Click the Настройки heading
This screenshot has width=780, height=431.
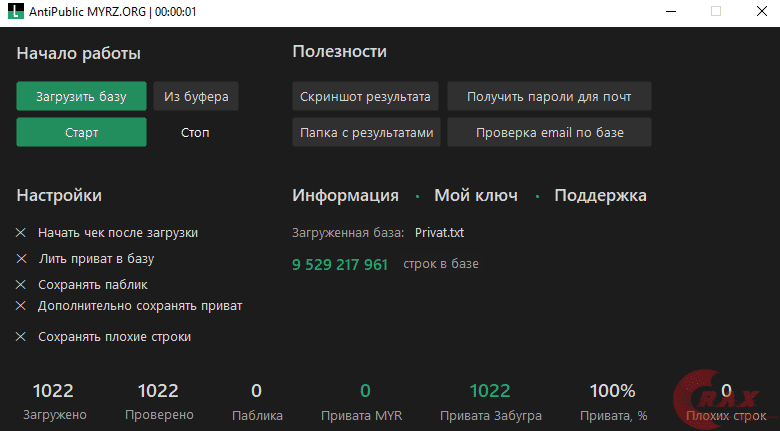59,195
